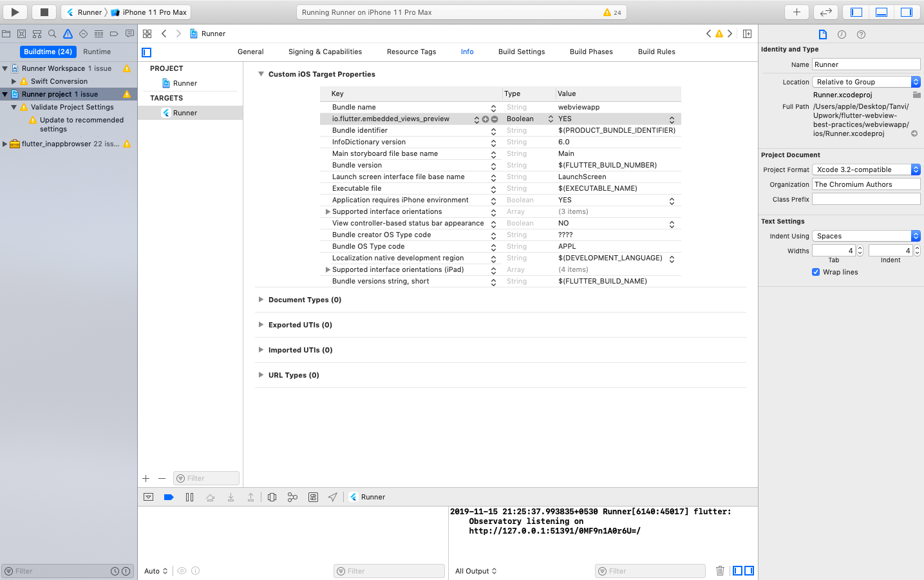The width and height of the screenshot is (924, 580).
Task: Click the Organization text field
Action: [x=865, y=184]
